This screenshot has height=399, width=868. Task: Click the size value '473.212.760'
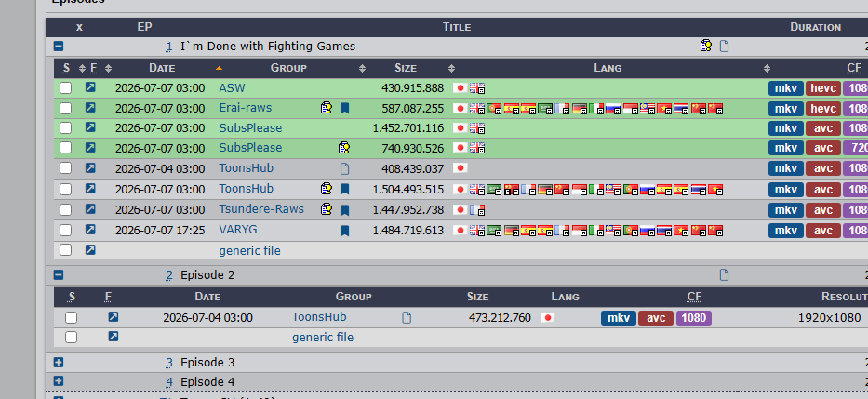coord(500,318)
